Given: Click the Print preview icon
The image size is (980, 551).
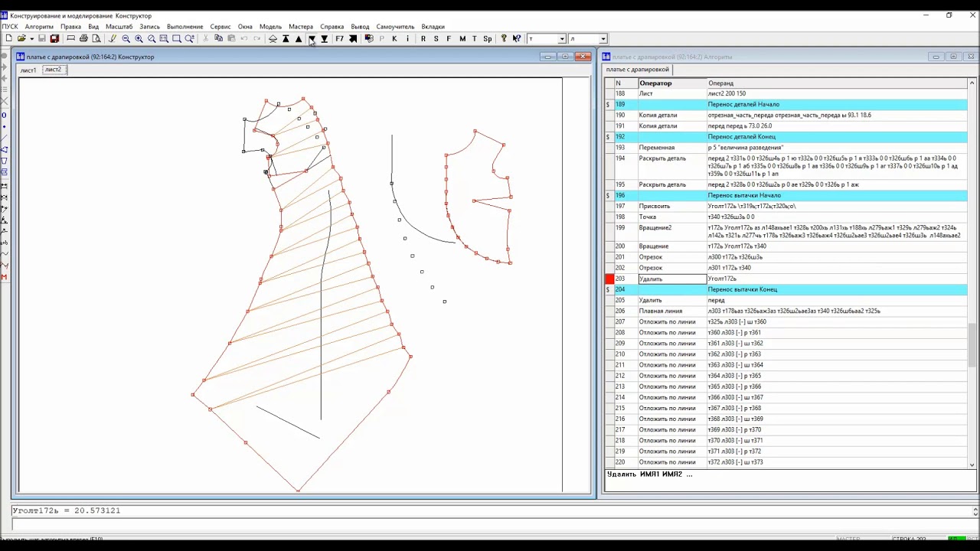Looking at the screenshot, I should point(96,38).
